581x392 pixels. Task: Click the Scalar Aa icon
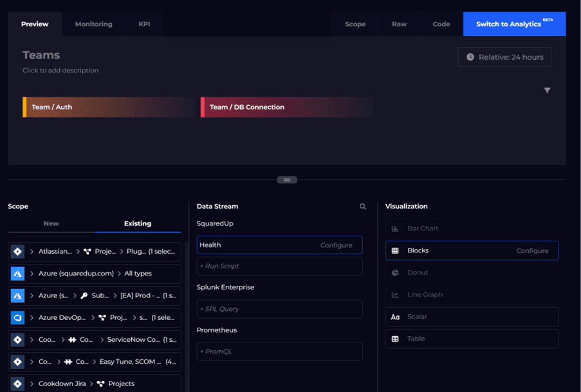click(395, 317)
